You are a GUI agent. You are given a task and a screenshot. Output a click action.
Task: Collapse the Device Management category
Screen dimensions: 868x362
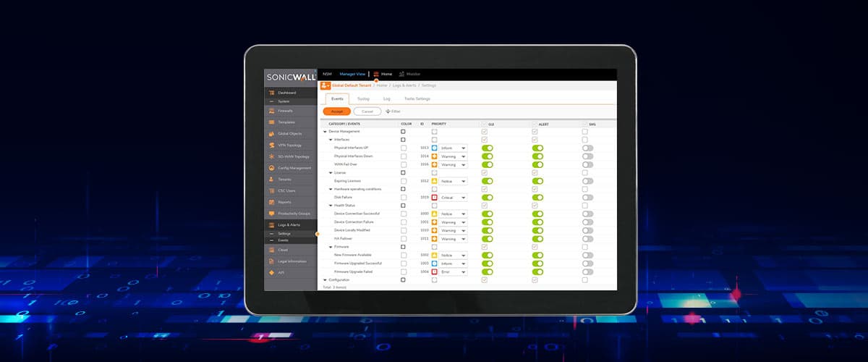pos(325,131)
